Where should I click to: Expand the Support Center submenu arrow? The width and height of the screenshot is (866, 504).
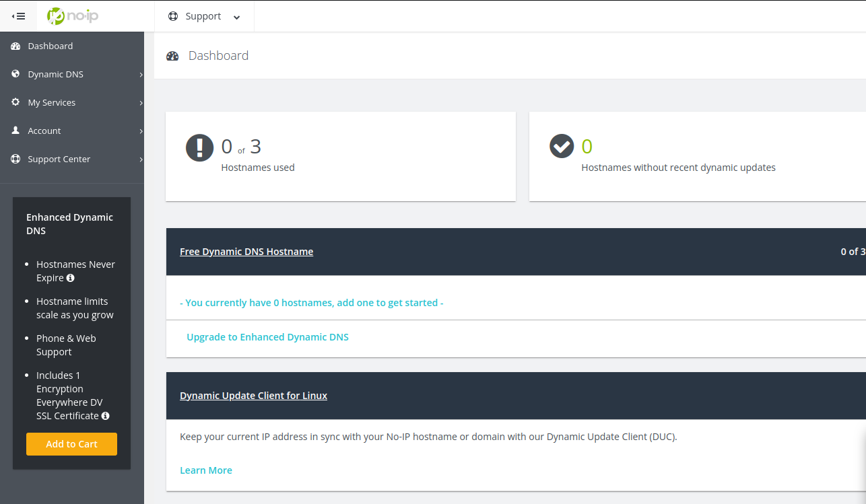pos(141,159)
